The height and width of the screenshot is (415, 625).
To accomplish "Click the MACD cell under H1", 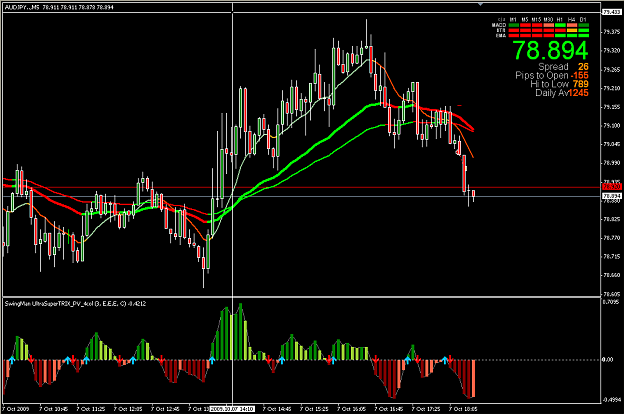I will (560, 25).
